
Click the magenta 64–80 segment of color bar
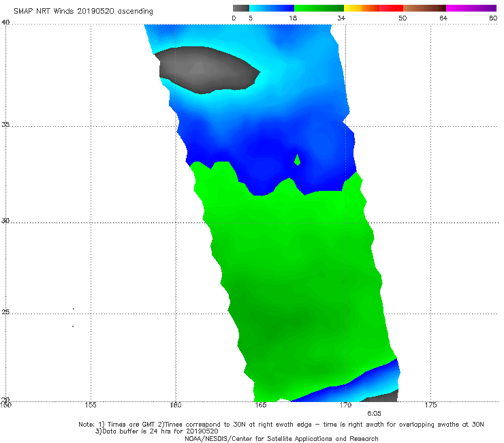(x=471, y=8)
